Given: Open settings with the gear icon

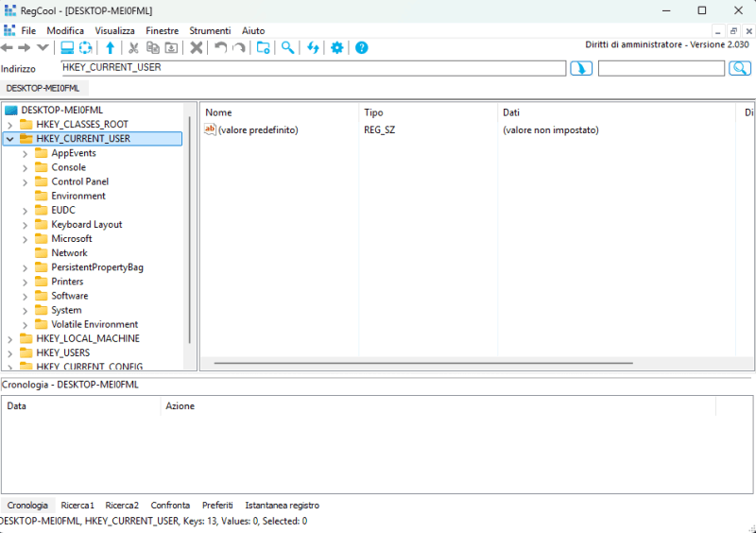Looking at the screenshot, I should tap(336, 48).
